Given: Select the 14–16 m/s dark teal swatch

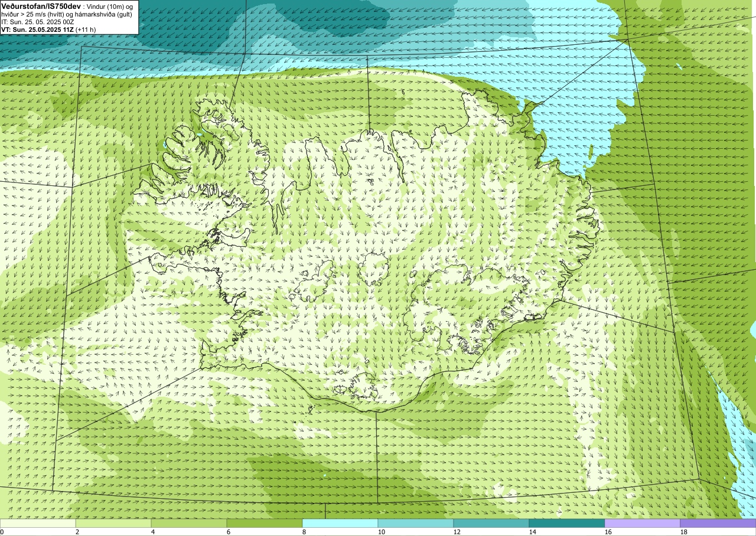Looking at the screenshot, I should (567, 523).
